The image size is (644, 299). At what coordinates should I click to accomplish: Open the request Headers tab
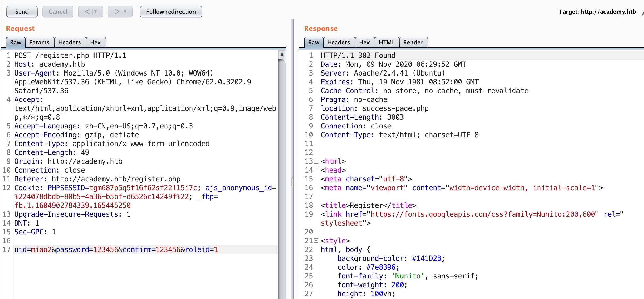70,42
